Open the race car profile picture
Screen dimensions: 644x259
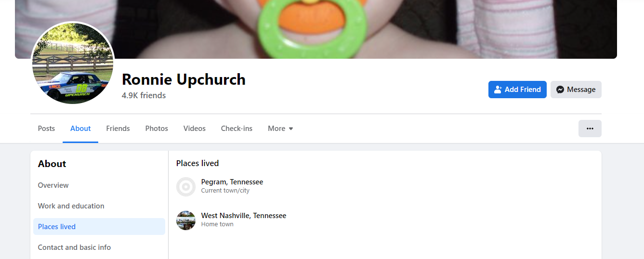(x=73, y=63)
